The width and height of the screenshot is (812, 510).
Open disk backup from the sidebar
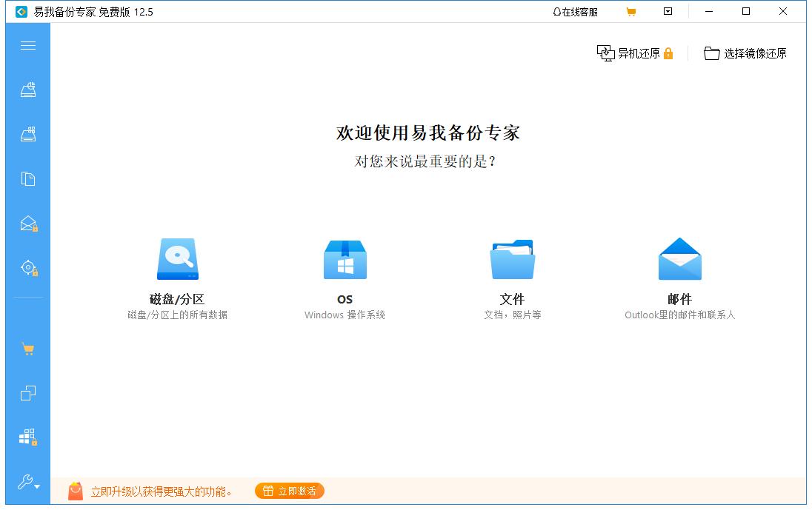28,89
